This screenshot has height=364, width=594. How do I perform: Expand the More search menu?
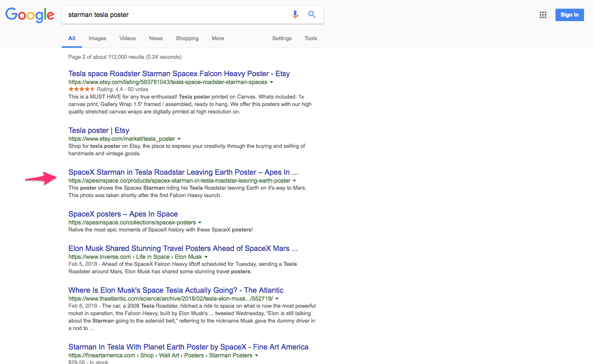pos(218,38)
